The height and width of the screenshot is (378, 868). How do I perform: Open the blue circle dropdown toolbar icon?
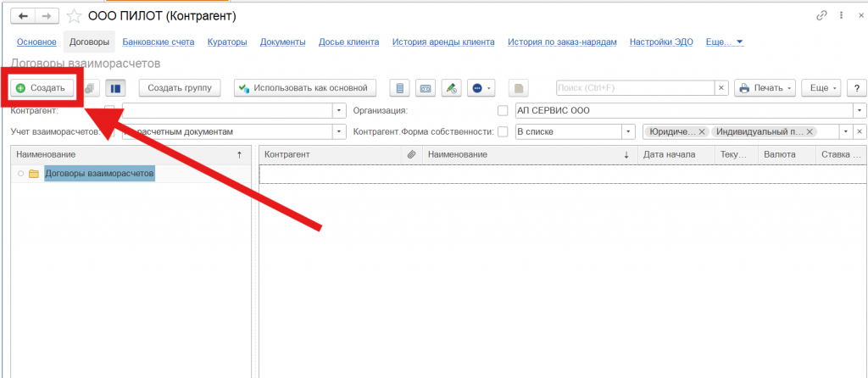coord(481,88)
